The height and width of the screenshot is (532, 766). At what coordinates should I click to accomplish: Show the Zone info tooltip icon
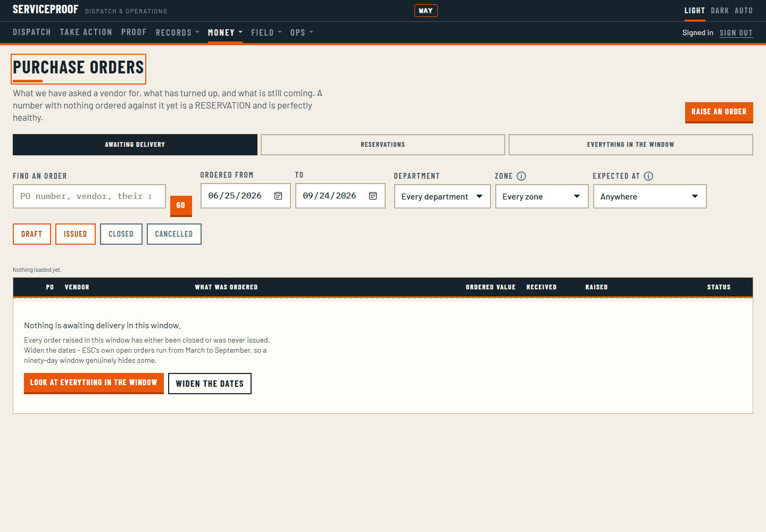521,176
